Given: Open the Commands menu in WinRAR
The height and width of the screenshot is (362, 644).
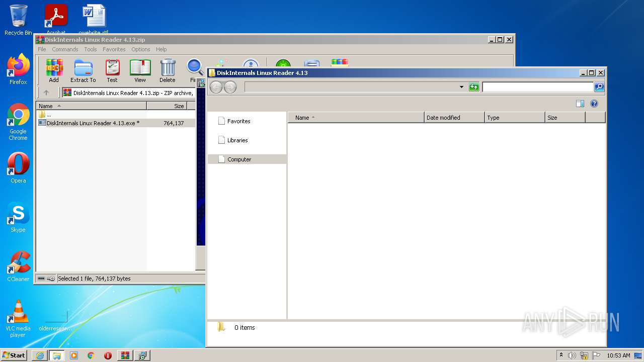Looking at the screenshot, I should tap(65, 49).
